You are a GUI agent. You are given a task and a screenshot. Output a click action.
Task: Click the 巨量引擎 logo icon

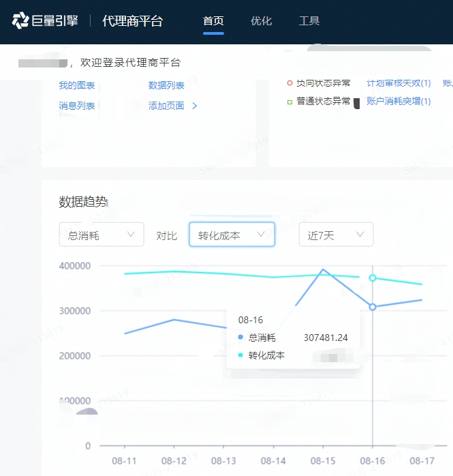21,21
